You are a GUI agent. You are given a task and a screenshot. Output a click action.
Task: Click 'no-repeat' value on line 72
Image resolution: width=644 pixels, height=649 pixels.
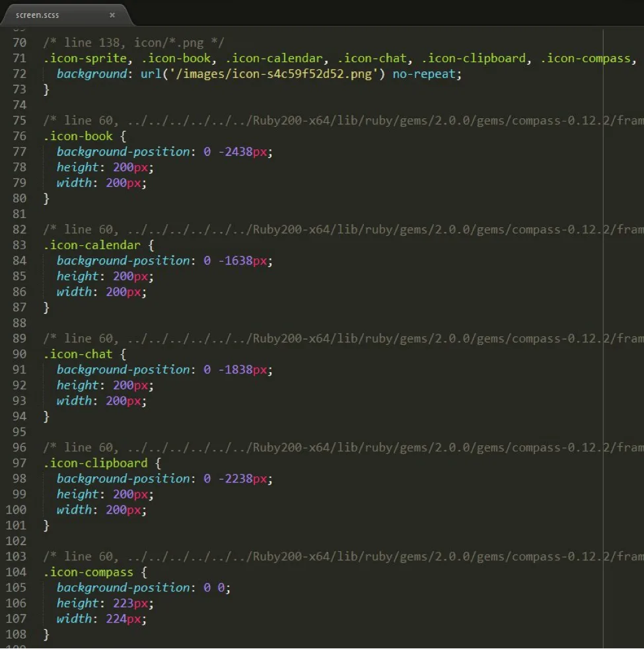424,74
